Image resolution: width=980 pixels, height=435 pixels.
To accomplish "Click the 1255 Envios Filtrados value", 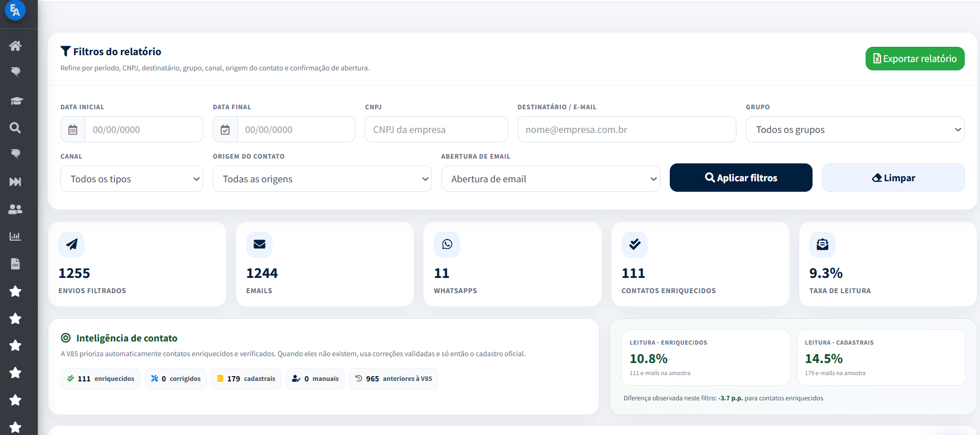I will point(74,273).
